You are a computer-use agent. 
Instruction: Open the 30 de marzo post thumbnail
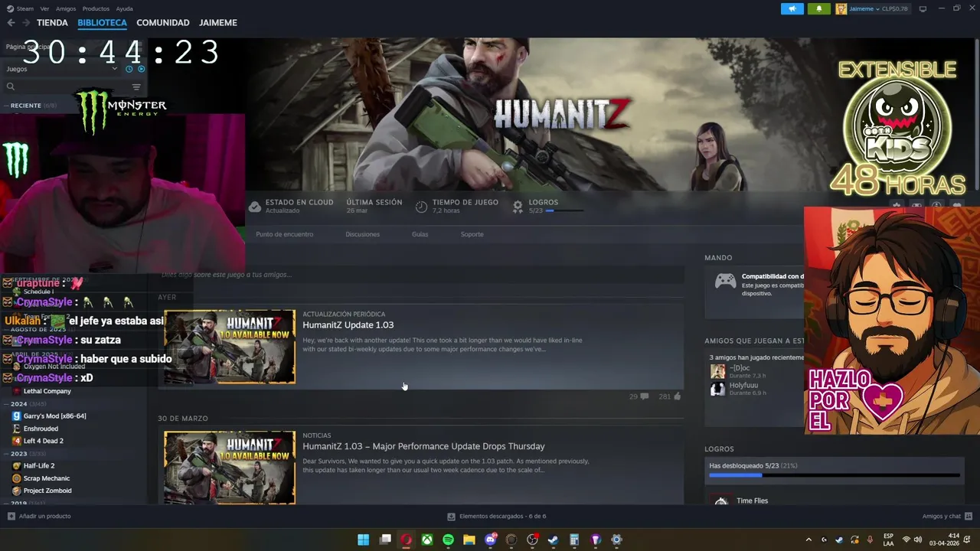pos(229,468)
